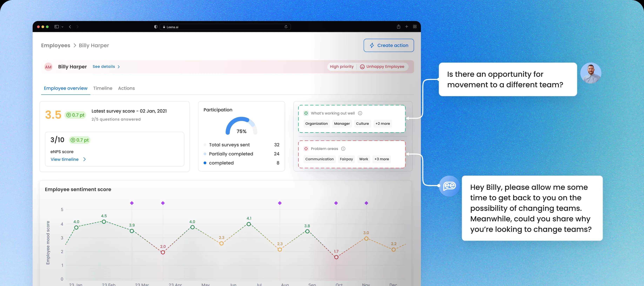Image resolution: width=644 pixels, height=286 pixels.
Task: Switch to the Actions tab
Action: tap(126, 88)
